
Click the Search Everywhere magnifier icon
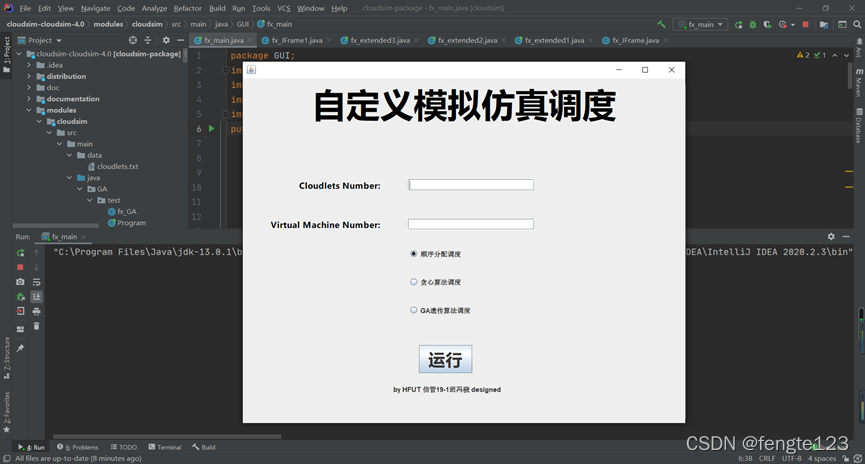pyautogui.click(x=857, y=24)
